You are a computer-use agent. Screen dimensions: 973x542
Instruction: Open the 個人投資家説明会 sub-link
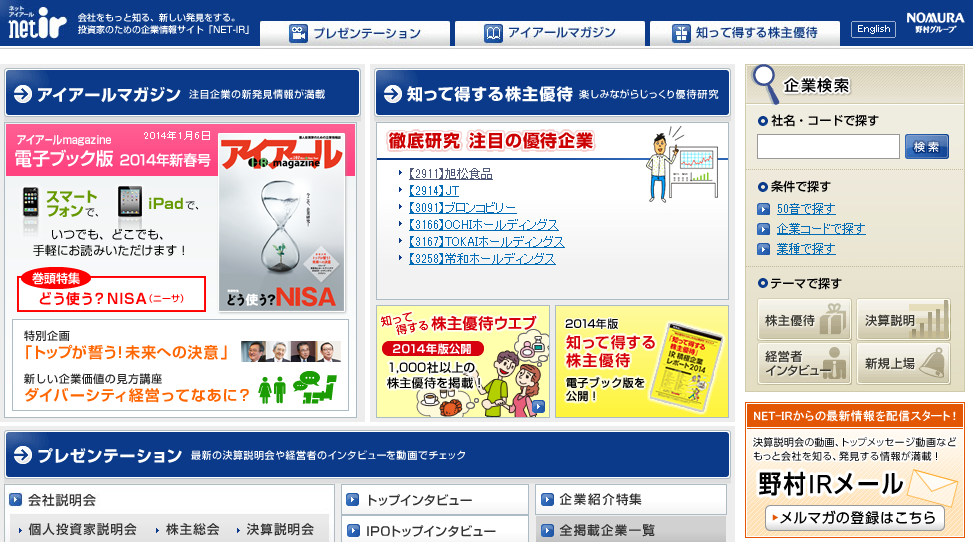82,530
